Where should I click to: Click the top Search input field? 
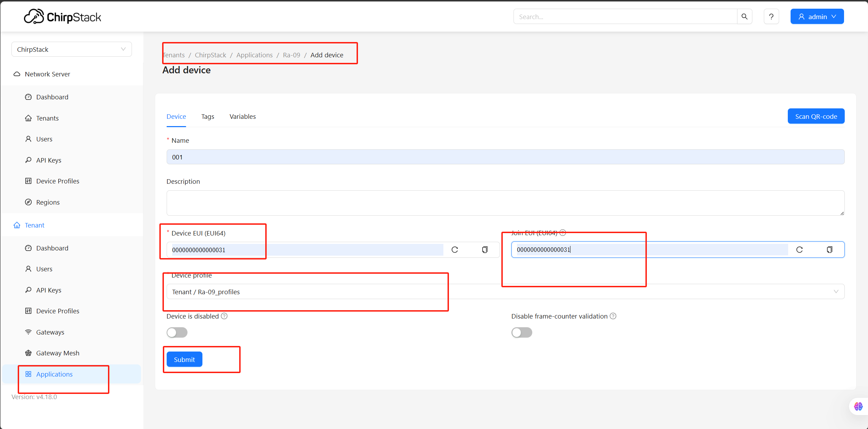[625, 16]
